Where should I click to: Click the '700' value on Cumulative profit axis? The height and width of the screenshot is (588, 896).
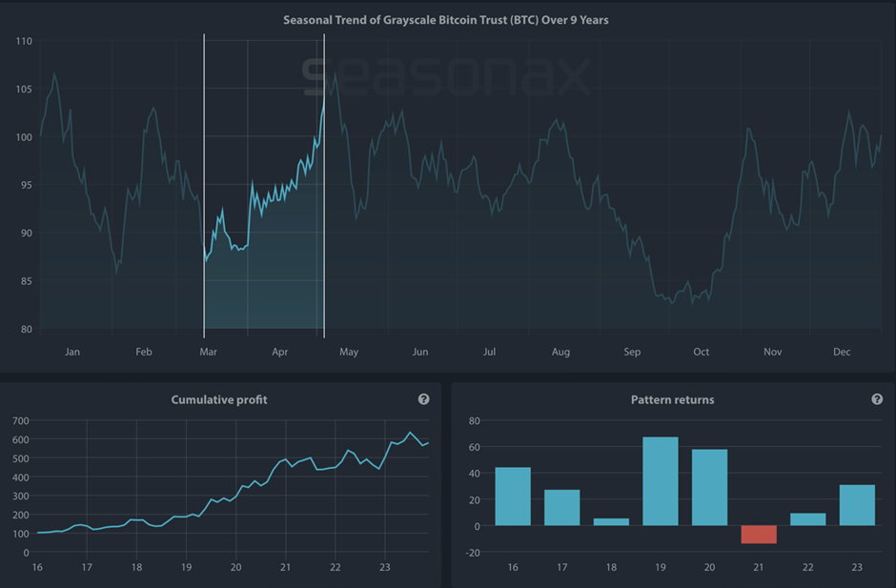pyautogui.click(x=21, y=420)
